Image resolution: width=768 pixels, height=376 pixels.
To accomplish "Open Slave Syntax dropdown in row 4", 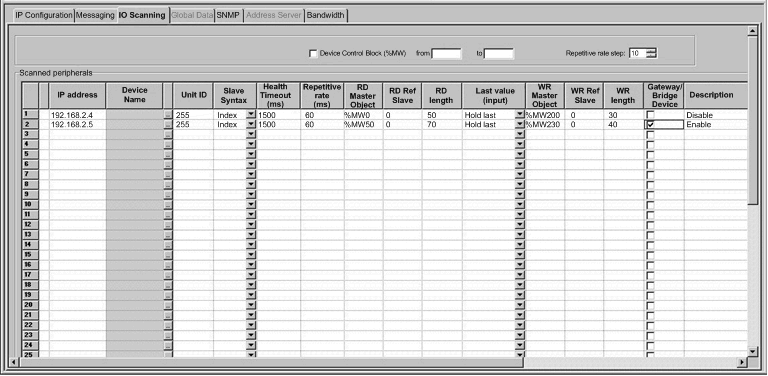I will tap(251, 144).
